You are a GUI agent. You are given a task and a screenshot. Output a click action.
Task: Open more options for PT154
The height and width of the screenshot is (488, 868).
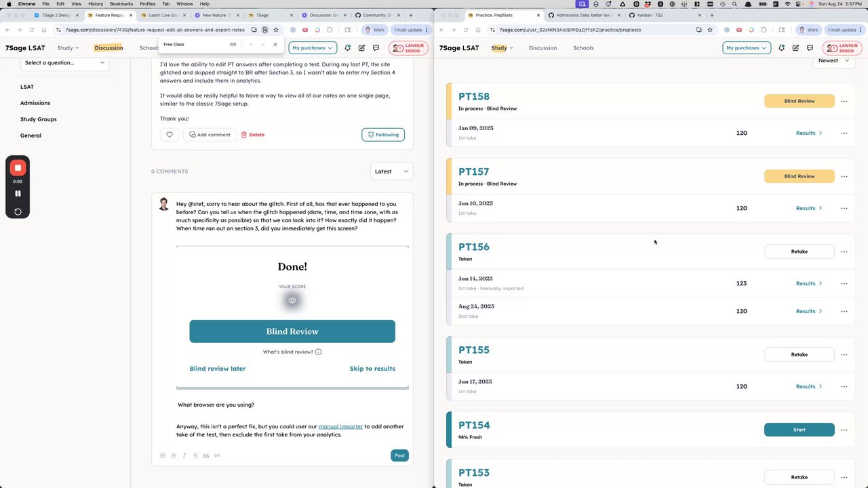pos(844,430)
